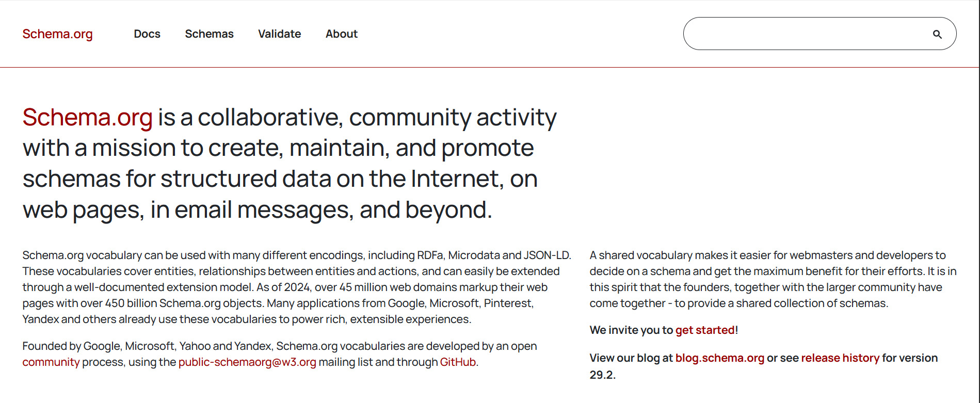Open the Schema.org logo link in the header
This screenshot has height=403, width=980.
(58, 34)
